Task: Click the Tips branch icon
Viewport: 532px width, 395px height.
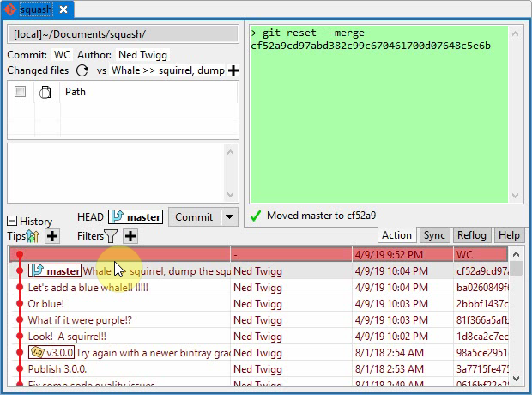Action: click(33, 236)
